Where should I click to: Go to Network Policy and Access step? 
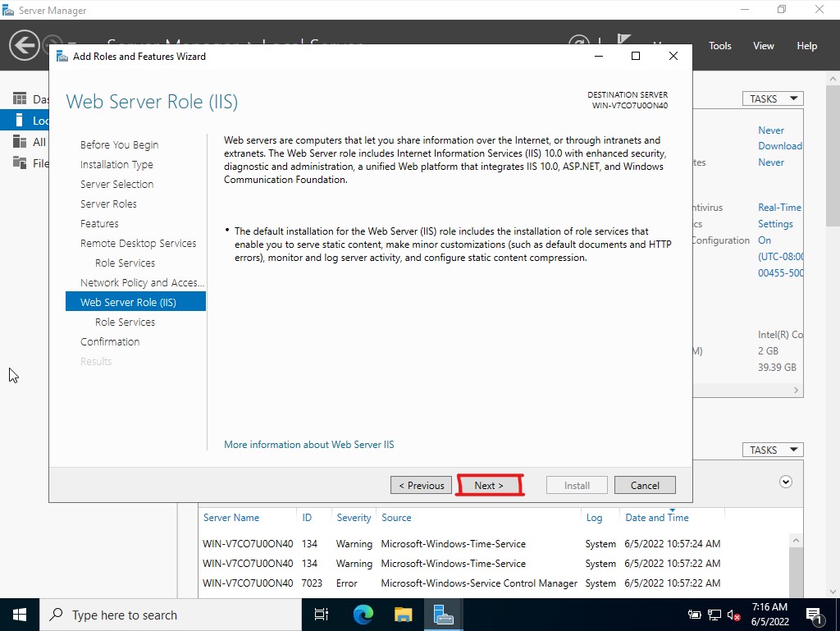pyautogui.click(x=142, y=283)
